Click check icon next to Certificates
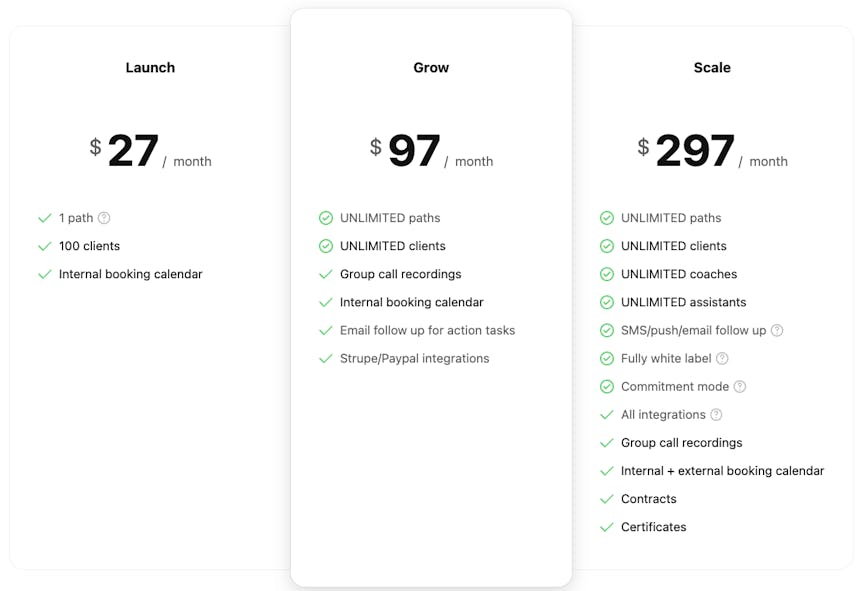 coord(606,527)
